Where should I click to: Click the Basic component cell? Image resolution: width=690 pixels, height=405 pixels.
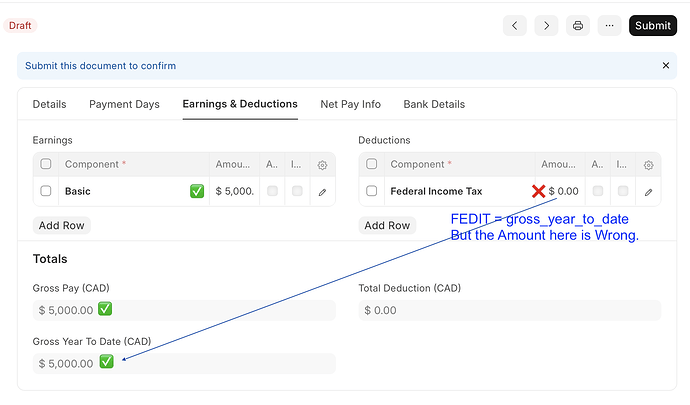[134, 191]
